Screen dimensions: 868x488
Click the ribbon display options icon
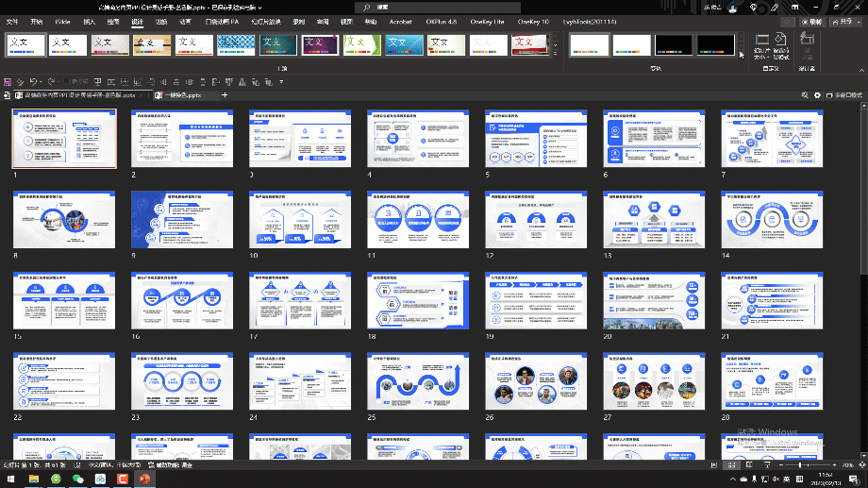(795, 8)
